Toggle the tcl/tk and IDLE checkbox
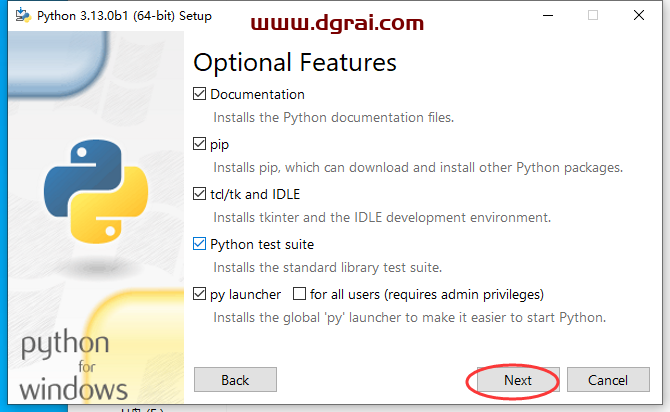The width and height of the screenshot is (670, 412). 199,194
